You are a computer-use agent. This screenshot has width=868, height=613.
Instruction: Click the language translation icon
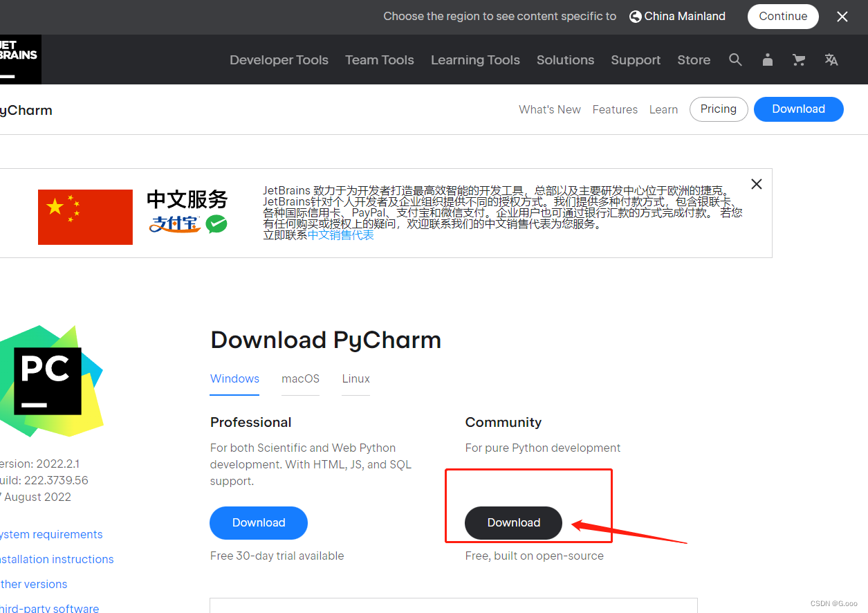click(831, 60)
